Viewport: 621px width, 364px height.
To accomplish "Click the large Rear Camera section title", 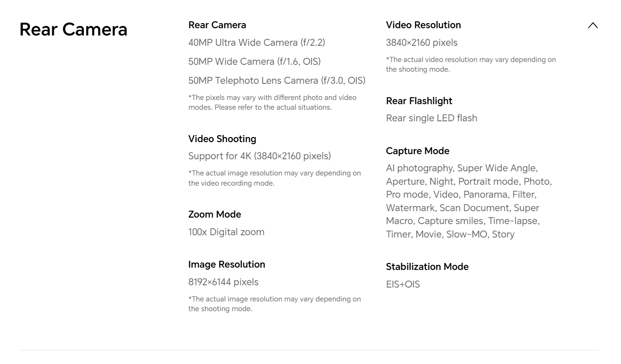I will point(73,29).
